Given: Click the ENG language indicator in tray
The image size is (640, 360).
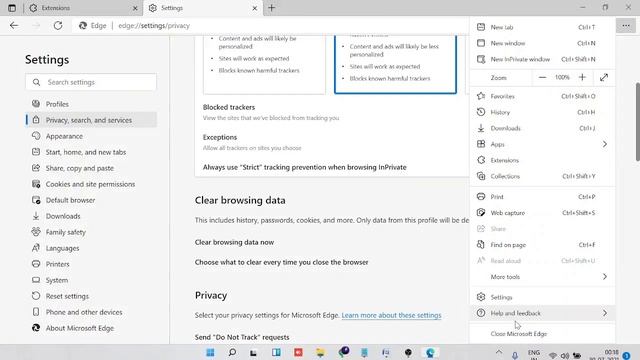Looking at the screenshot, I should (x=533, y=352).
